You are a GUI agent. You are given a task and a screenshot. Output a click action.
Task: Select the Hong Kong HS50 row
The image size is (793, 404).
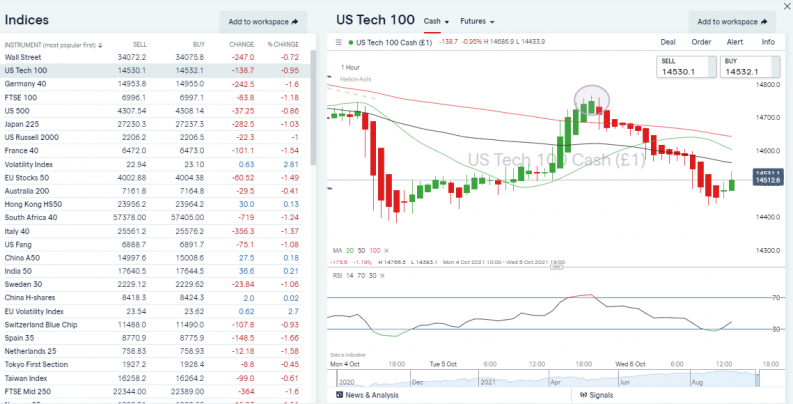click(153, 204)
